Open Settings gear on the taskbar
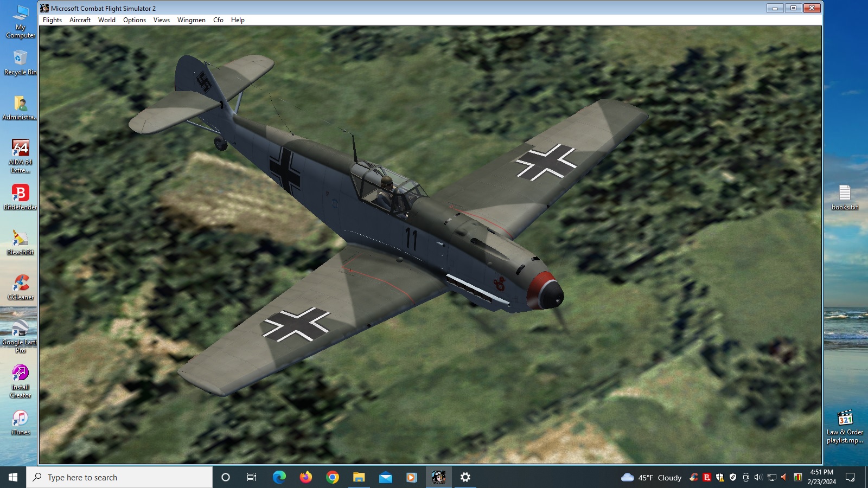 coord(465,477)
